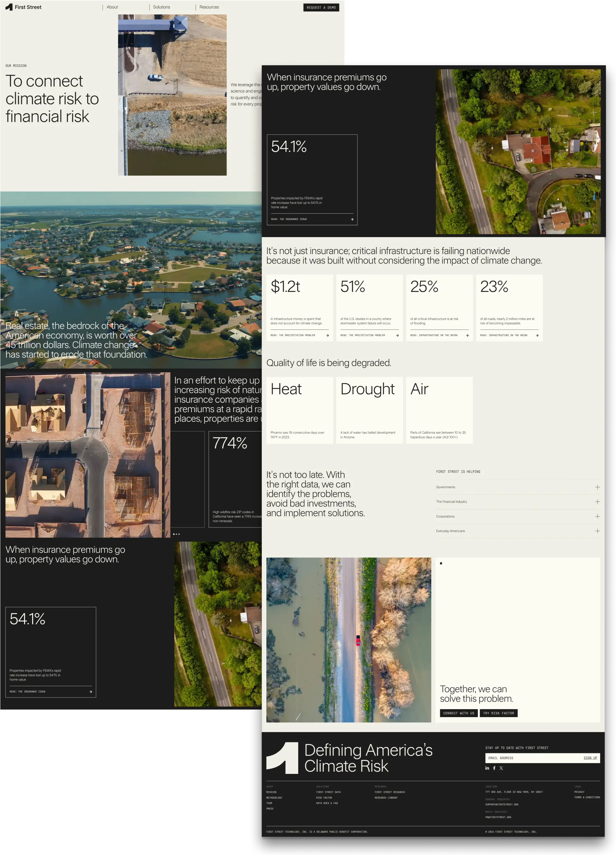This screenshot has height=855, width=616.
Task: Open the About menu in the top navigation
Action: pyautogui.click(x=112, y=7)
